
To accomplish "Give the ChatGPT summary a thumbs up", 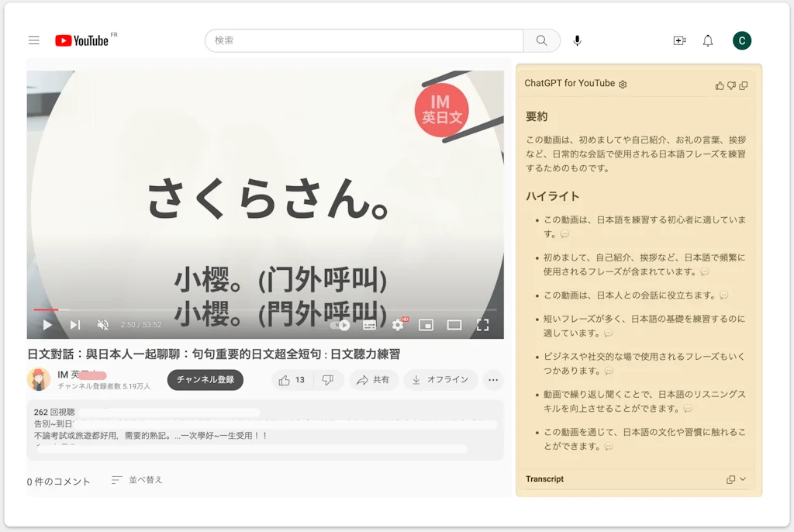I will coord(720,85).
